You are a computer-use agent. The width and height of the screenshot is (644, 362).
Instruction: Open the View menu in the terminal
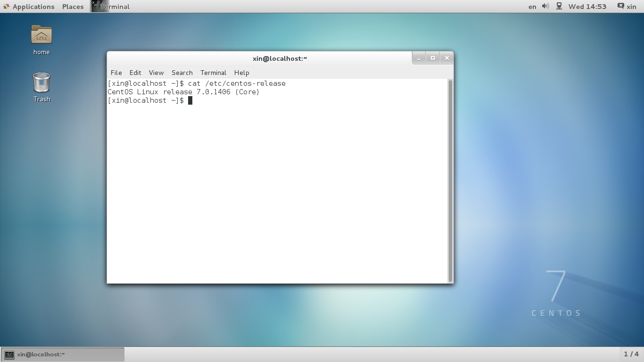pos(156,73)
